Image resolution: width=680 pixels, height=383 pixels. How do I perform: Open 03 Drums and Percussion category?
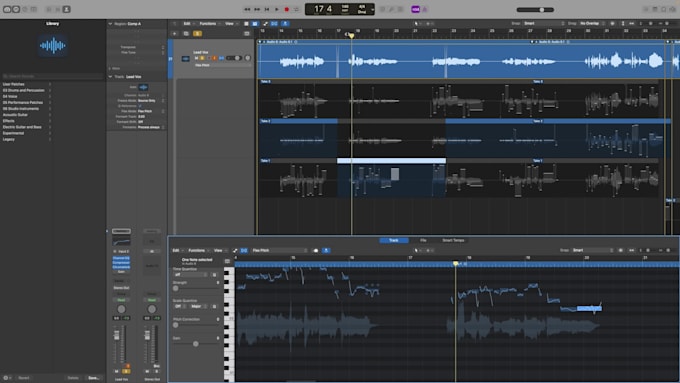[23, 90]
